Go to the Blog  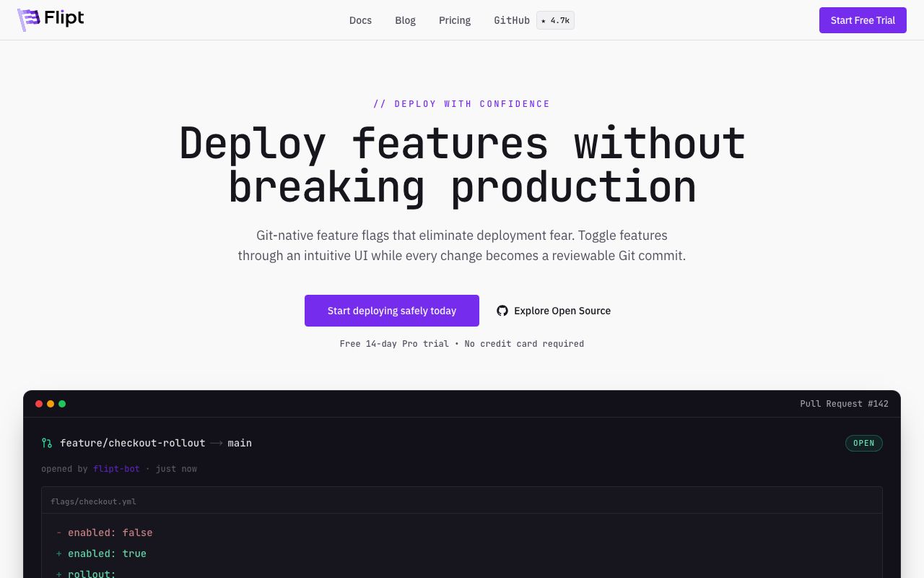pos(405,20)
